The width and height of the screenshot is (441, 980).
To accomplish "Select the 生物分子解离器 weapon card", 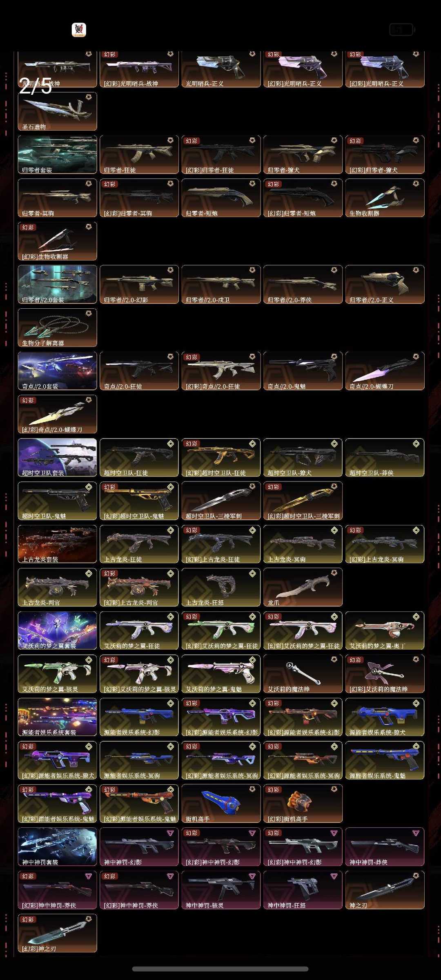I will (57, 328).
